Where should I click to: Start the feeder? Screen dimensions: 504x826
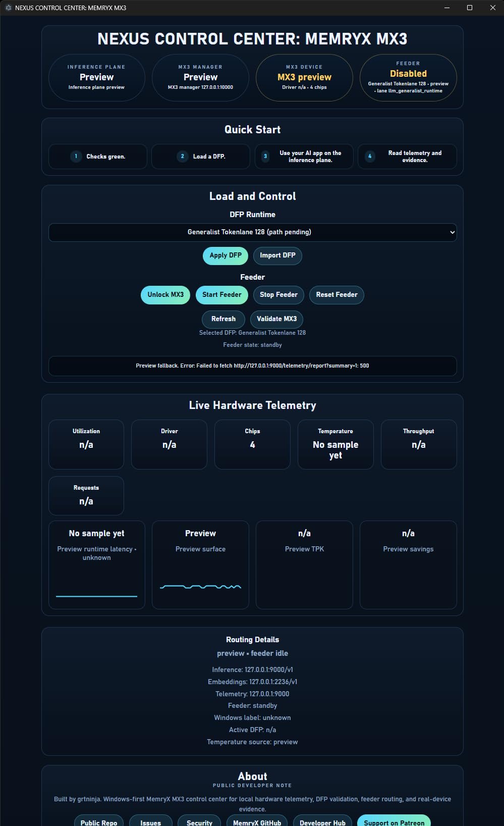point(222,295)
